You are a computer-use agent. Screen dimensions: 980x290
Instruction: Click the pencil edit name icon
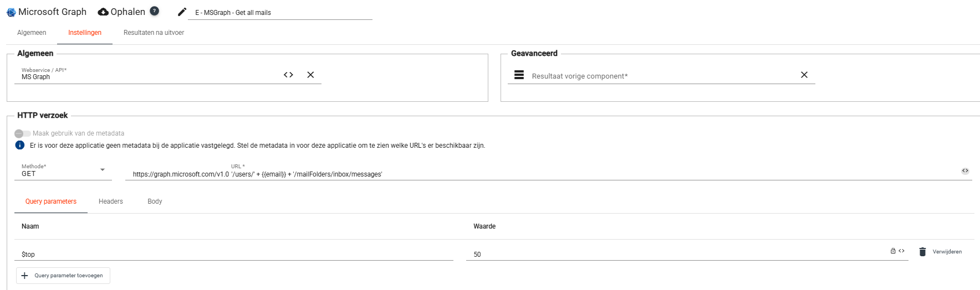coord(182,12)
